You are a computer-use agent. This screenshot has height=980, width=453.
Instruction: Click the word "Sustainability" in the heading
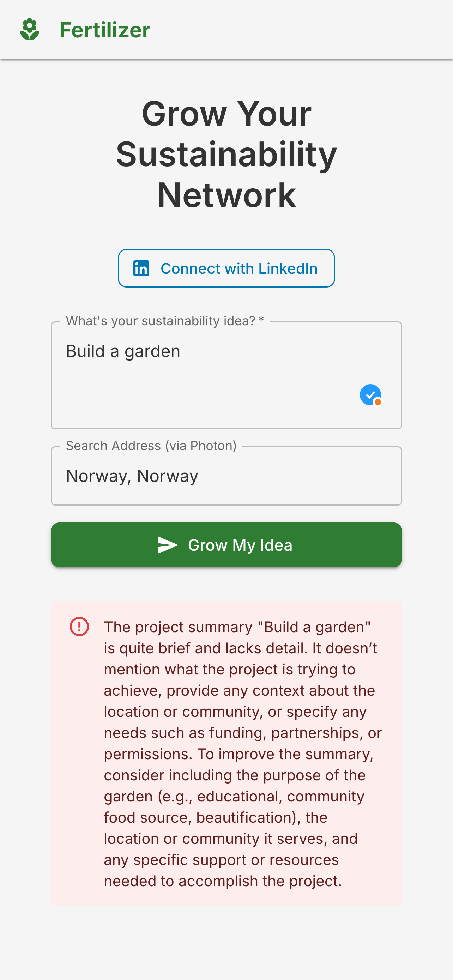click(226, 154)
